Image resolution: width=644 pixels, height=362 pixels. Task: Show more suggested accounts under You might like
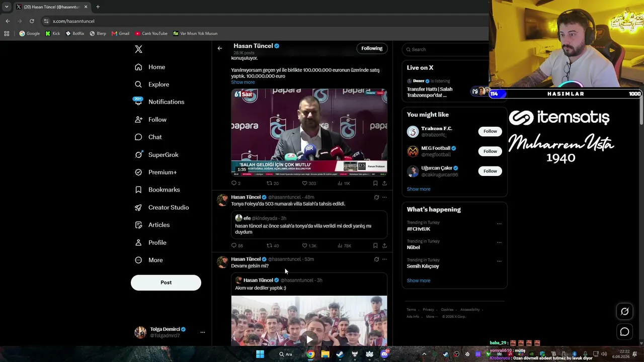point(419,189)
